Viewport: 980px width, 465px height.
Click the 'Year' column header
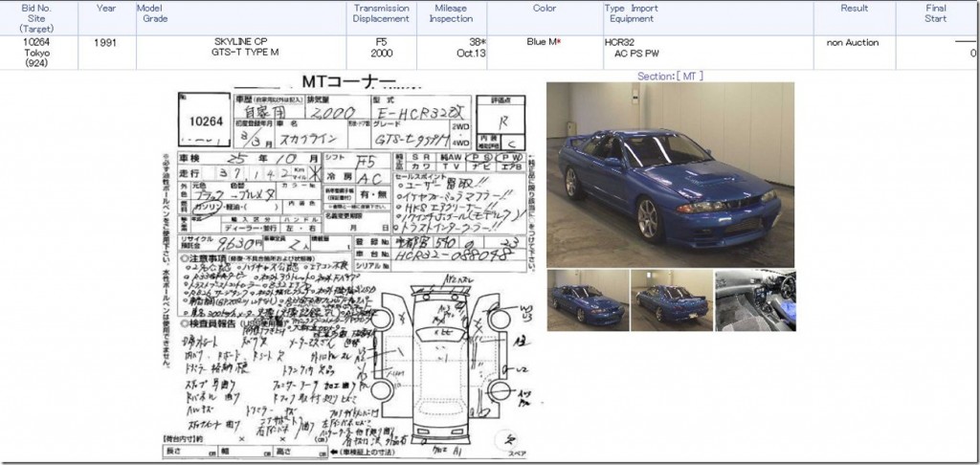coord(106,8)
